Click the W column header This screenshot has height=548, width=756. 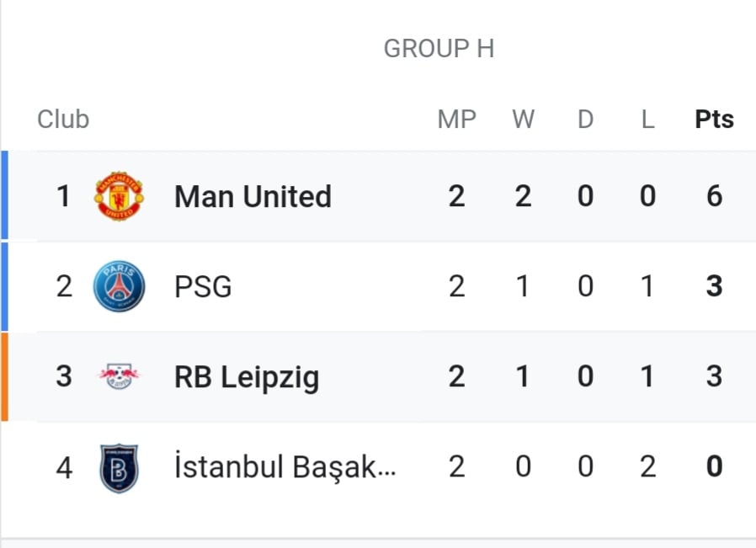523,119
